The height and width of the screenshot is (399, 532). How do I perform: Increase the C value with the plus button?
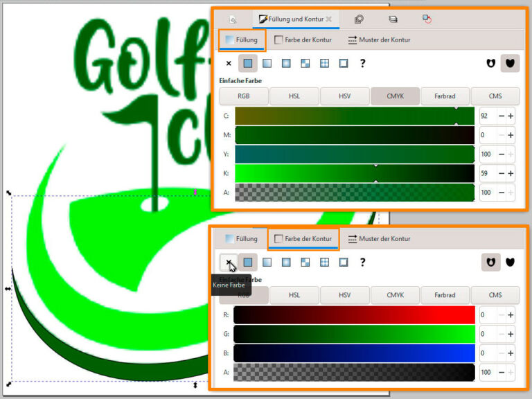pos(511,116)
